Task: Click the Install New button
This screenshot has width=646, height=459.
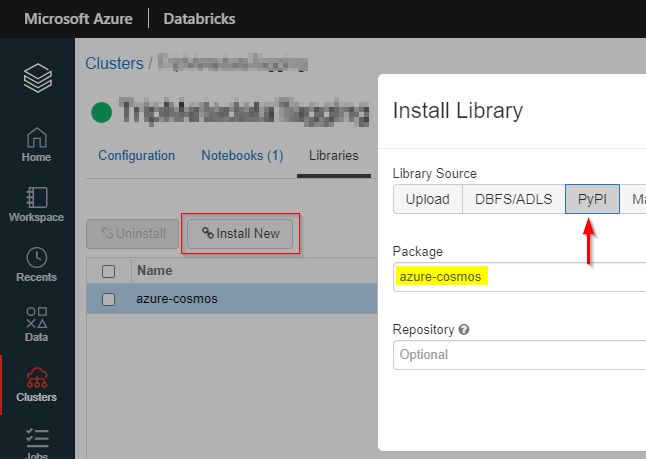Action: click(x=240, y=234)
